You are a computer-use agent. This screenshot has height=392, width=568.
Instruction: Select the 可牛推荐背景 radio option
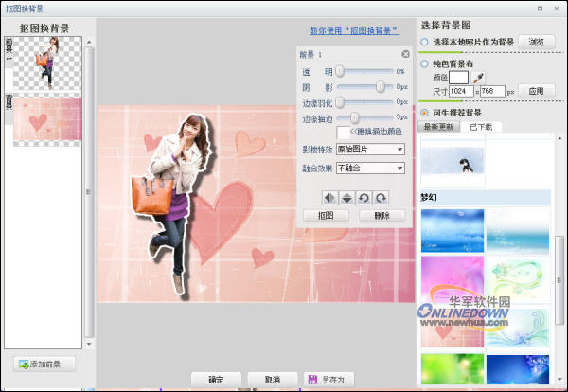425,113
